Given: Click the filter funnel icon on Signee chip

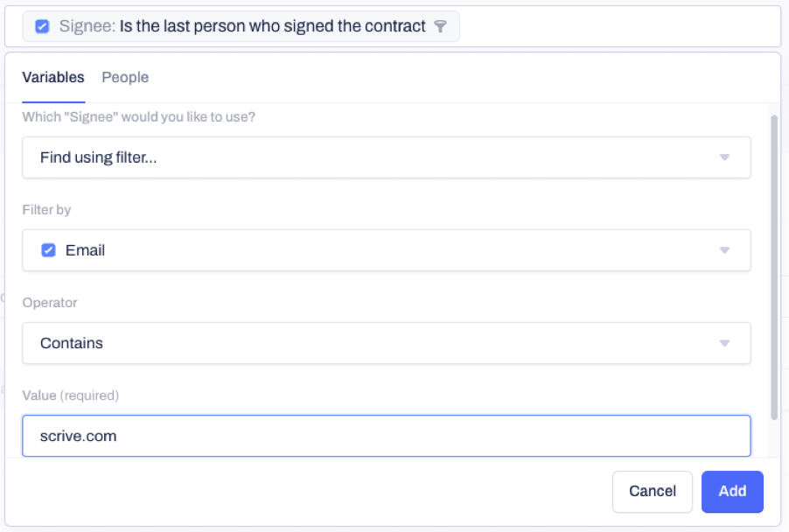Looking at the screenshot, I should point(440,26).
